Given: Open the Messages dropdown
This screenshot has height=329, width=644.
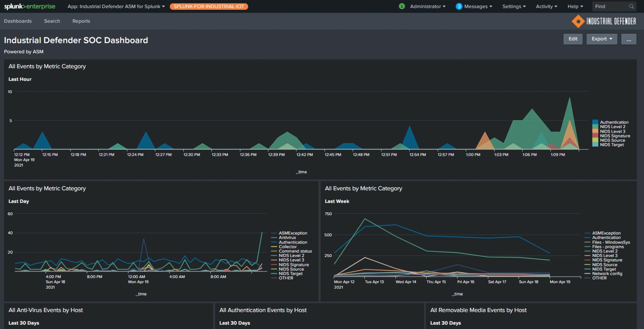Looking at the screenshot, I should [478, 6].
